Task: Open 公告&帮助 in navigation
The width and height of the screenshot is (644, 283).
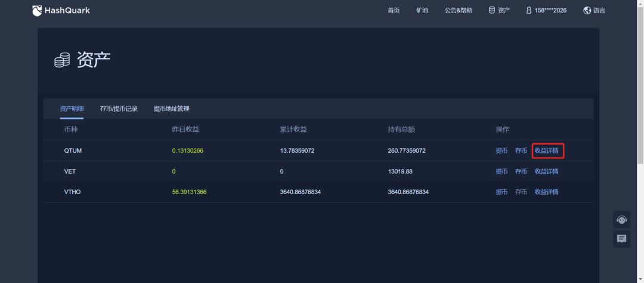Action: tap(459, 11)
